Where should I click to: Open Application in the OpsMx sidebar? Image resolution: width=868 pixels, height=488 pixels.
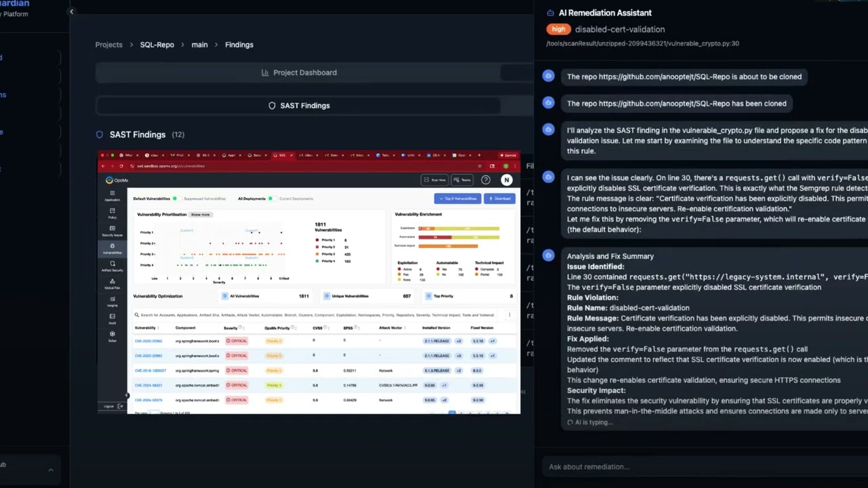click(112, 196)
